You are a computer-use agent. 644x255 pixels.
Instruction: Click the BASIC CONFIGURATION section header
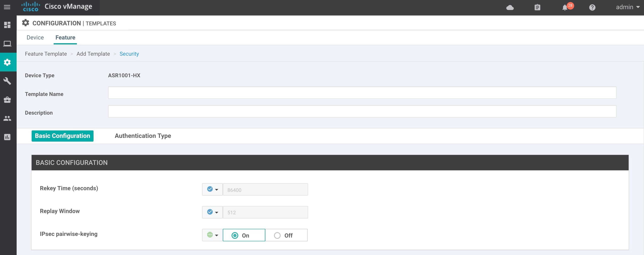tap(330, 163)
